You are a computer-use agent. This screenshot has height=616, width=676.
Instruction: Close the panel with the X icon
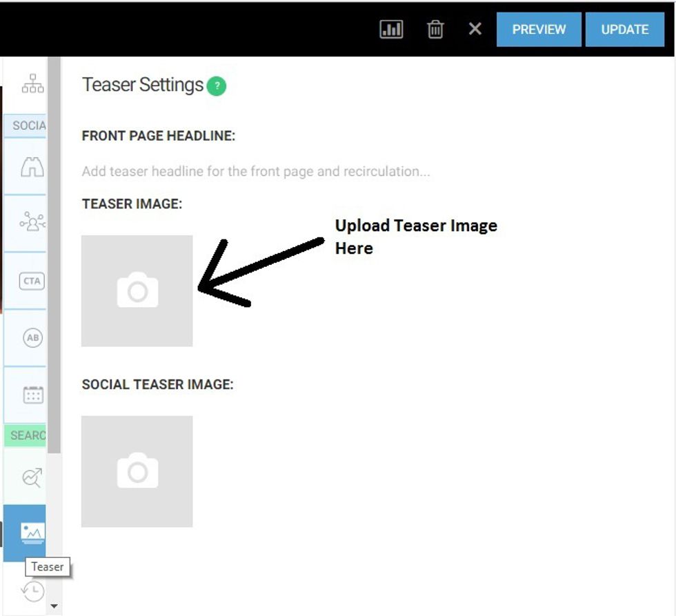[x=475, y=30]
